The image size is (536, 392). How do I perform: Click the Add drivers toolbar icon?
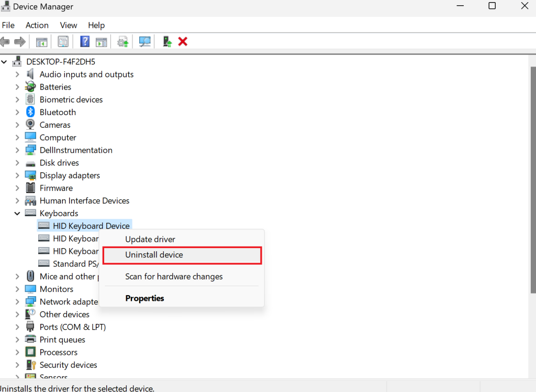pyautogui.click(x=166, y=41)
